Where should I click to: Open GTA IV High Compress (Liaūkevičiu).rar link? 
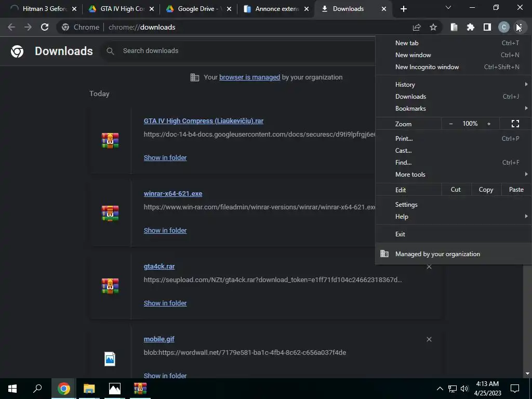204,121
